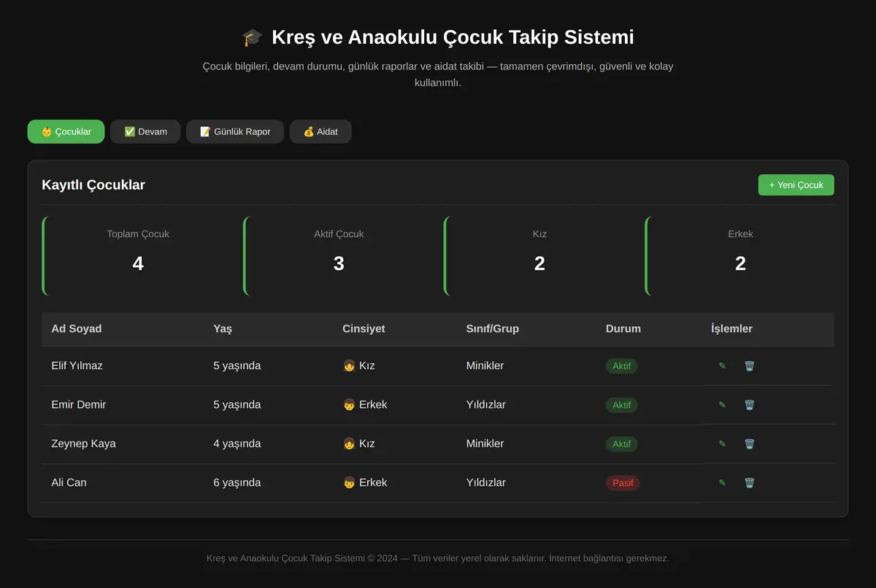
Task: Click the Toplam Çocuk stat card
Action: coord(138,256)
